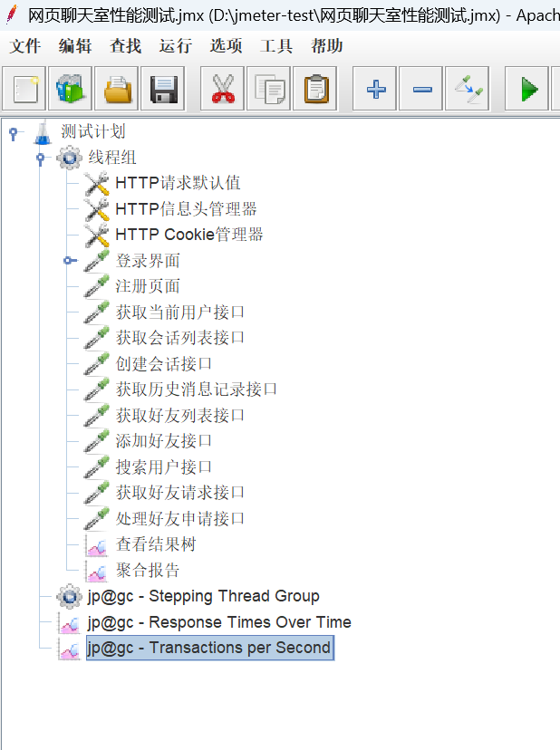Screen dimensions: 560x750
Task: Select the 添加好友接口 sampler
Action: 164,441
